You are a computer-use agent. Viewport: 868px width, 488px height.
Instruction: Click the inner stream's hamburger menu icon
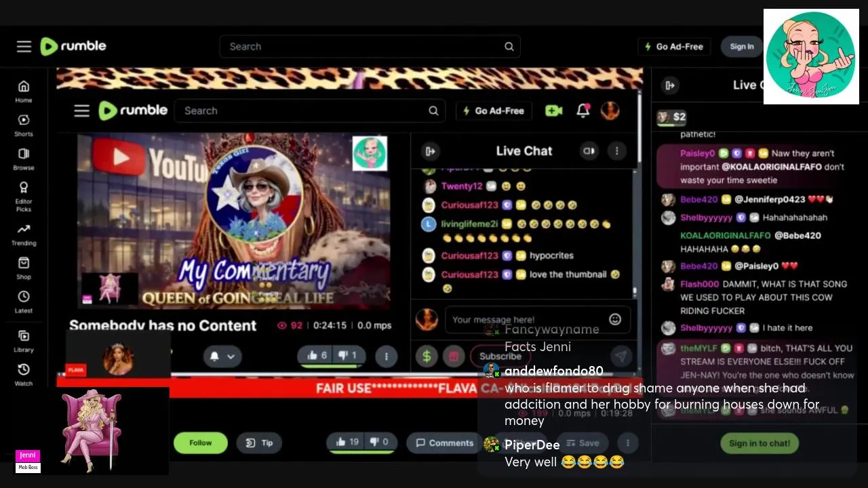(x=82, y=110)
